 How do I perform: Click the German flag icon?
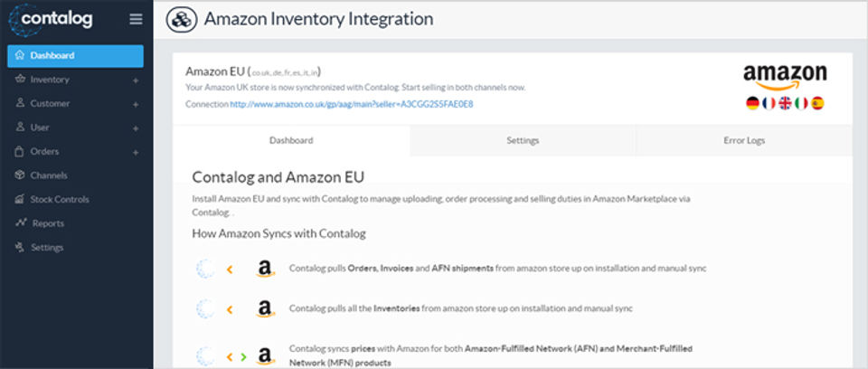[752, 103]
